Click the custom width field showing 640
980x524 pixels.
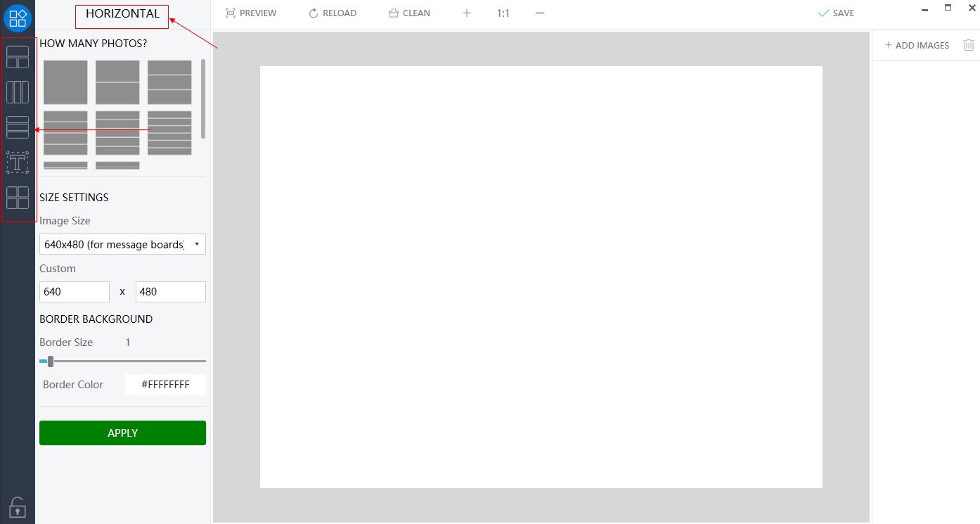pos(75,292)
